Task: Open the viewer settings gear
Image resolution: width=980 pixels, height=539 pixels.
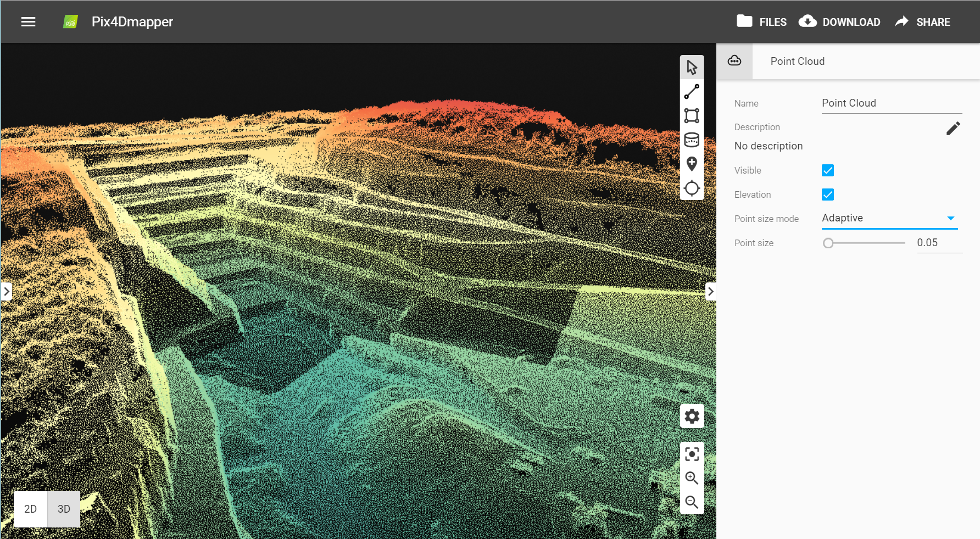Action: coord(692,416)
